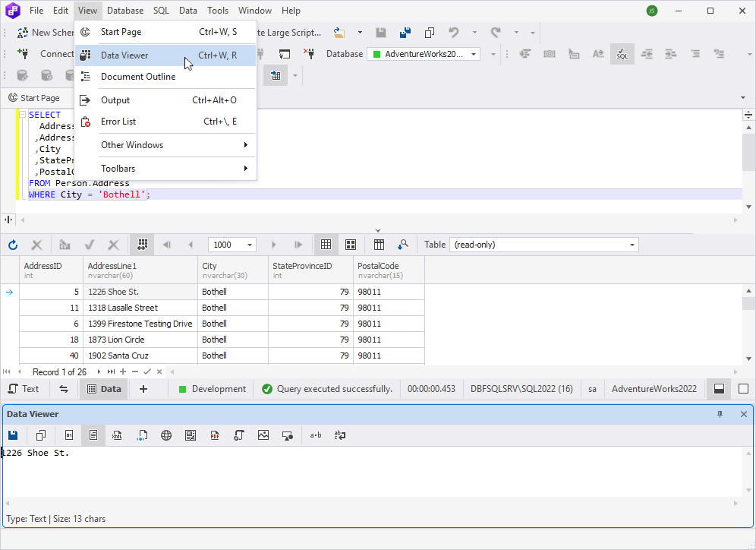Open Output window from View menu
Viewport: 756px width, 550px height.
click(x=165, y=100)
